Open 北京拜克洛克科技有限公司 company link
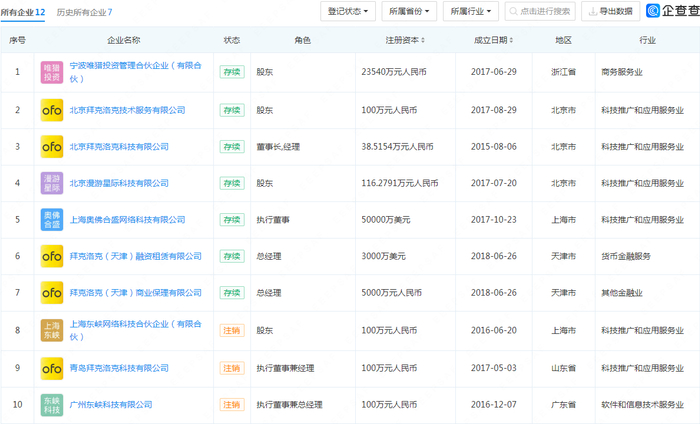700x424 pixels. click(x=119, y=147)
